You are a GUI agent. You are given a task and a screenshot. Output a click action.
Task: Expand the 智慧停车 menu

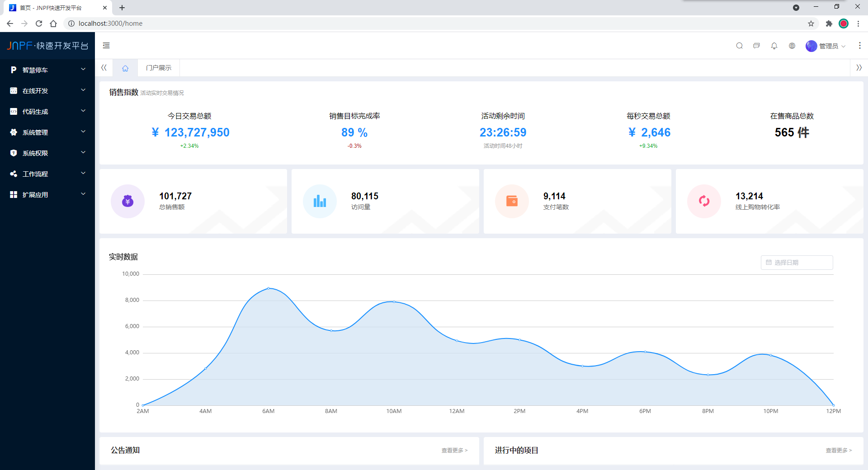(x=47, y=70)
